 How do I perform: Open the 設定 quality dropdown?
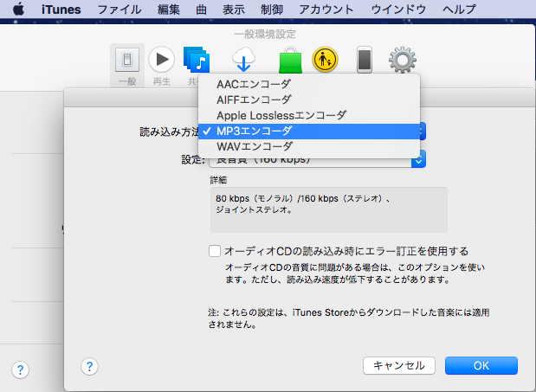coord(317,160)
